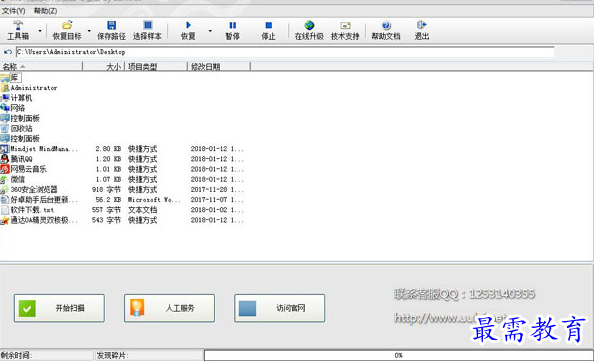The width and height of the screenshot is (594, 361).
Task: Click the 访问官网 button
Action: pyautogui.click(x=280, y=308)
